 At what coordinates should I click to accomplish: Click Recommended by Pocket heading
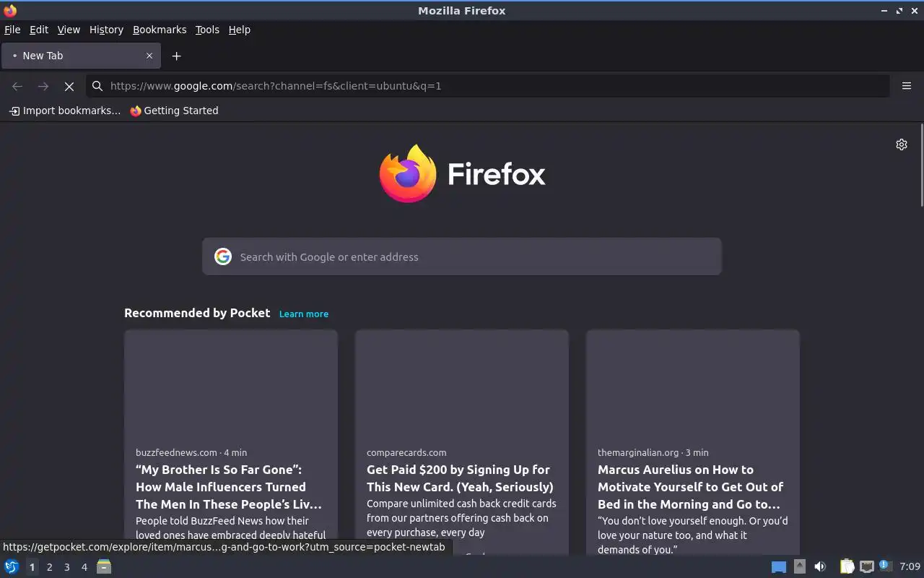(197, 313)
